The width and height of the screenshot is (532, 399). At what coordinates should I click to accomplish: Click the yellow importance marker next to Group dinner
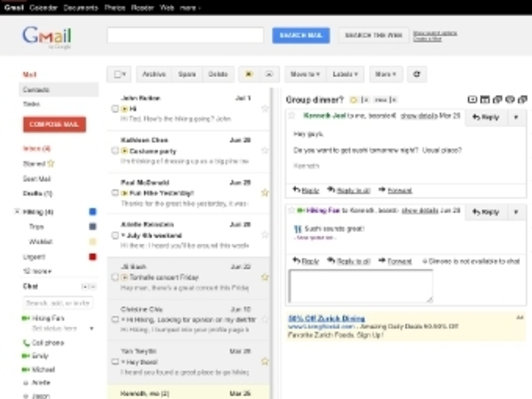(354, 100)
